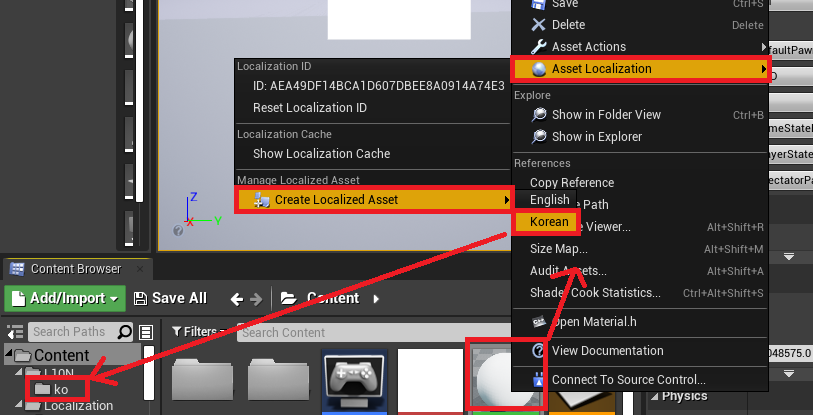Click the Delete X icon in context menu
This screenshot has width=813, height=415.
(x=538, y=25)
